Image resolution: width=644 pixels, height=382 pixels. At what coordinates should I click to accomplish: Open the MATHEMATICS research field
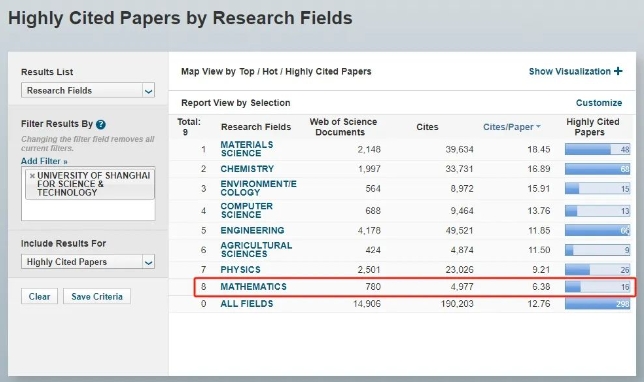point(253,287)
